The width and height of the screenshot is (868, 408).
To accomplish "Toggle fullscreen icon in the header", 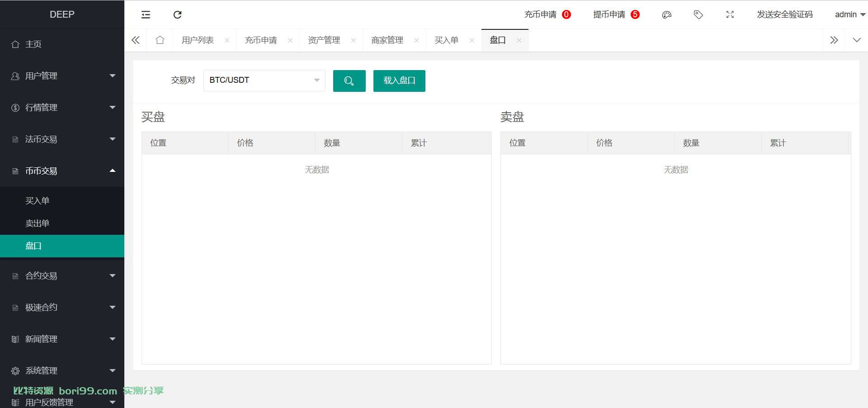I will (730, 14).
